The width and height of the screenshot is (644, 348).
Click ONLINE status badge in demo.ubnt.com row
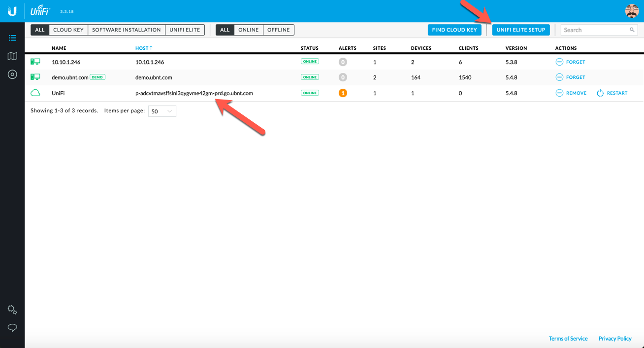[x=310, y=77]
